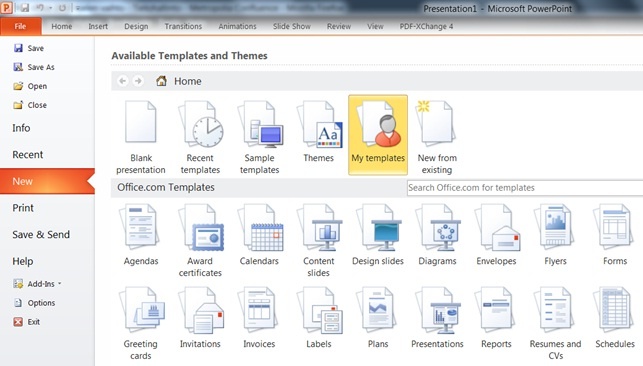Image resolution: width=643 pixels, height=366 pixels.
Task: Switch to the Review ribbon tab
Action: pos(339,26)
